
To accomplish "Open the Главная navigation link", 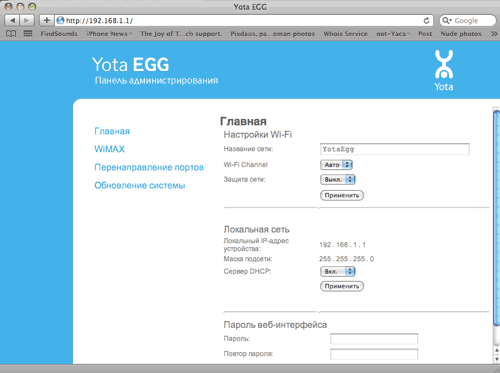I will pos(112,131).
